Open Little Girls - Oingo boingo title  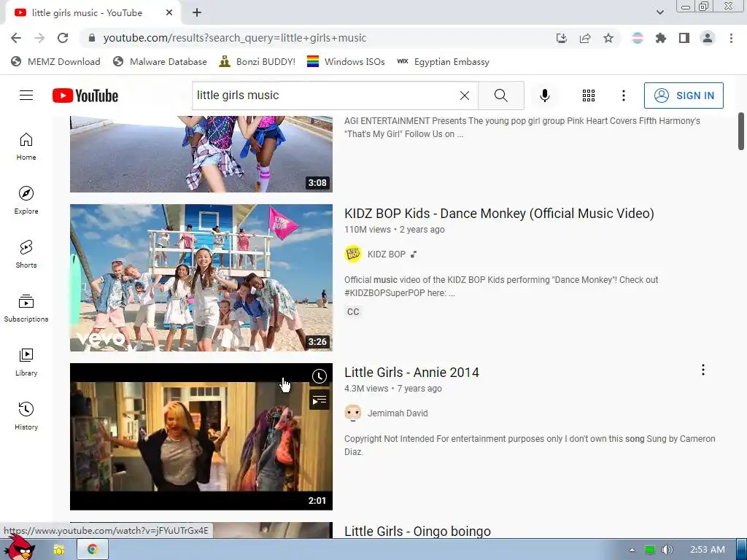(417, 531)
